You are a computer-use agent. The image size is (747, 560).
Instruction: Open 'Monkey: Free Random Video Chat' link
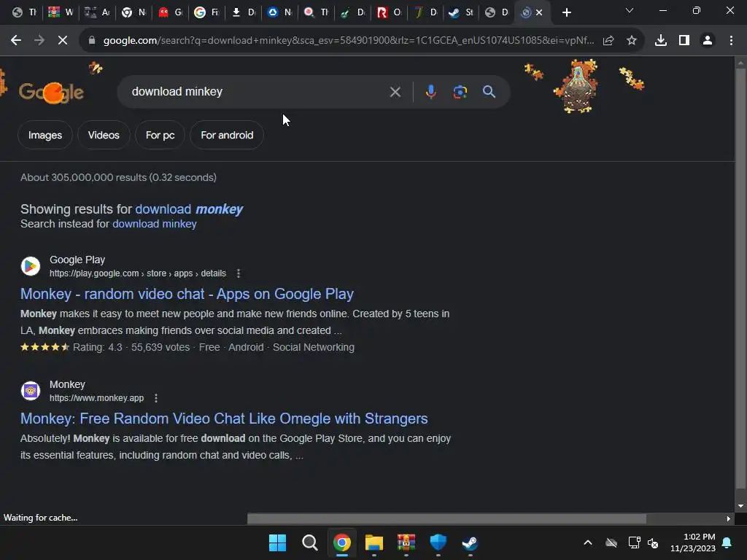tap(224, 419)
